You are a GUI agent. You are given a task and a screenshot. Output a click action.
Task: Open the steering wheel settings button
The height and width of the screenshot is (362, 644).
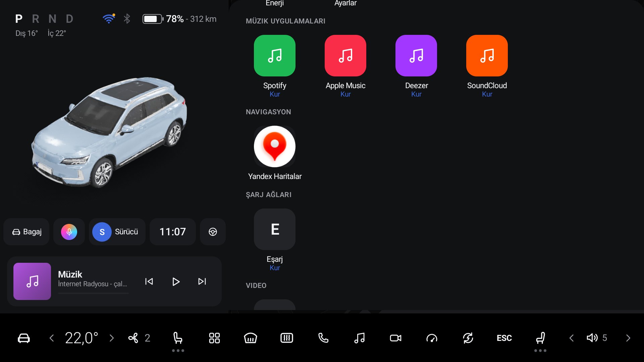click(213, 232)
